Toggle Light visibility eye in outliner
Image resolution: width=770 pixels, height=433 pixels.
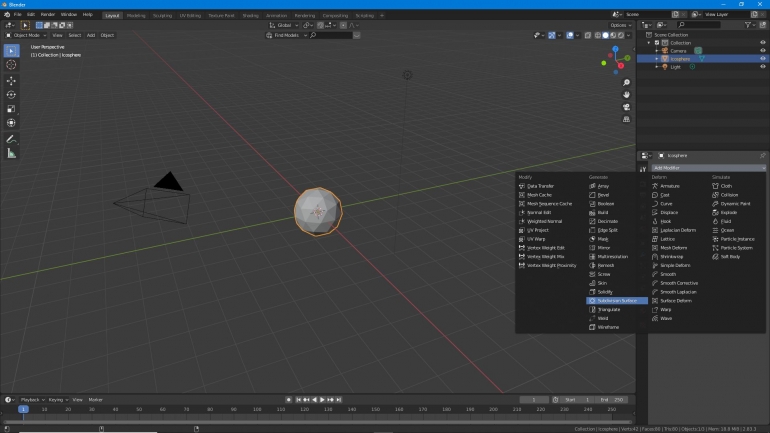[x=762, y=67]
